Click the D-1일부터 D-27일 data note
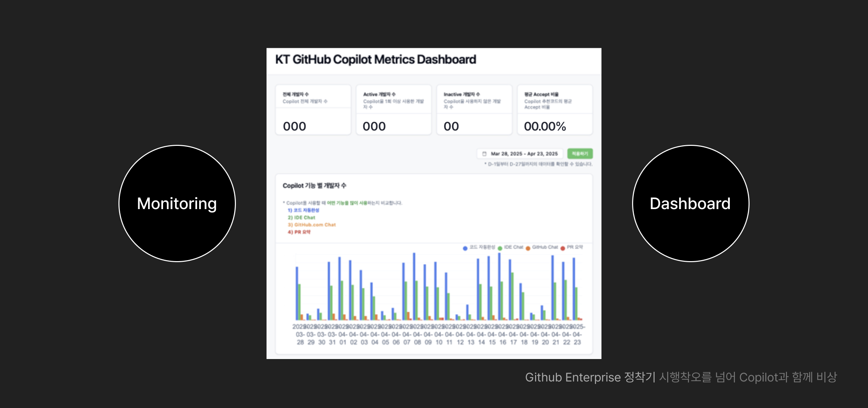868x408 pixels. (538, 164)
